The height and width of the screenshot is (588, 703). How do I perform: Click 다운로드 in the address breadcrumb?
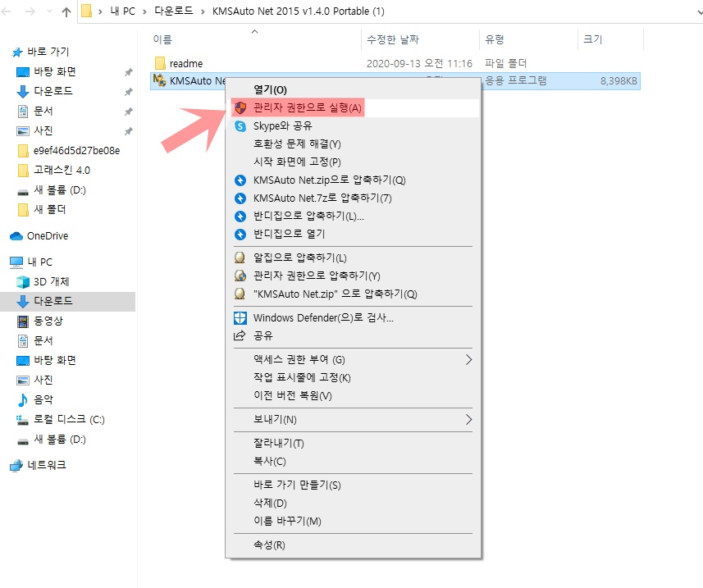tap(174, 11)
